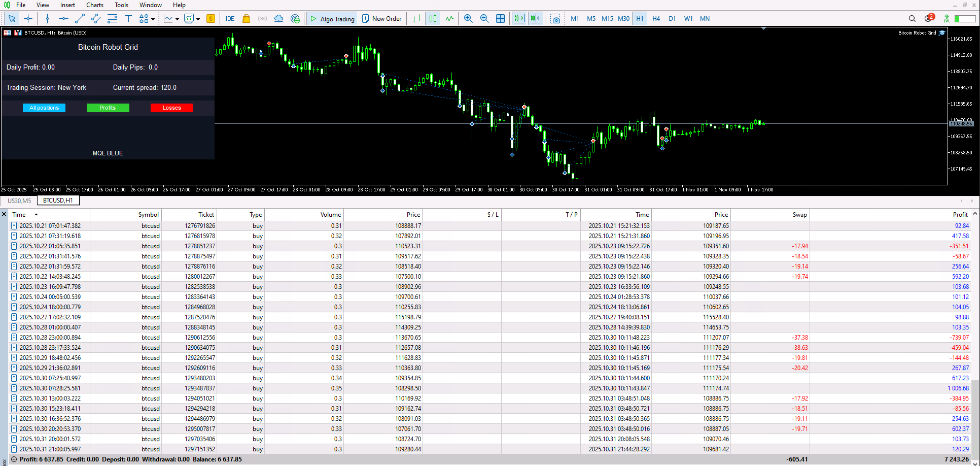Switch chart to line chart display
This screenshot has height=466, width=980.
click(449, 19)
